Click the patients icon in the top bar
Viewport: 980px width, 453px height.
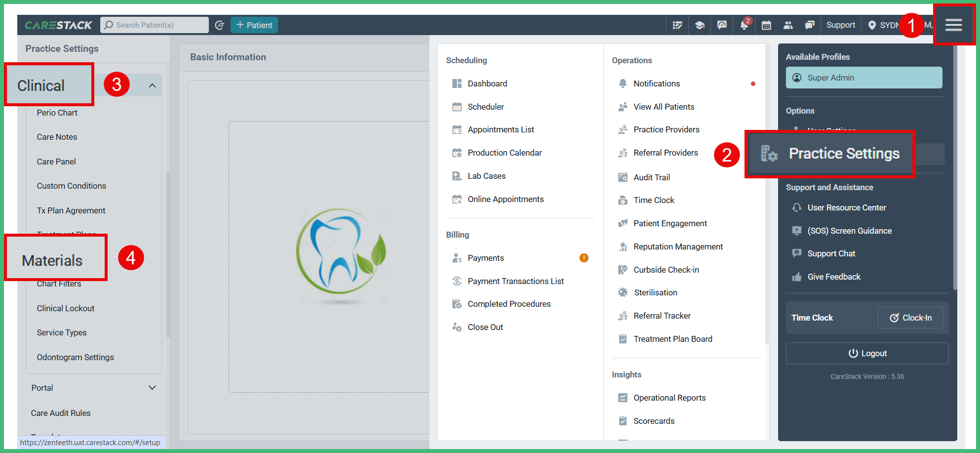pos(788,25)
